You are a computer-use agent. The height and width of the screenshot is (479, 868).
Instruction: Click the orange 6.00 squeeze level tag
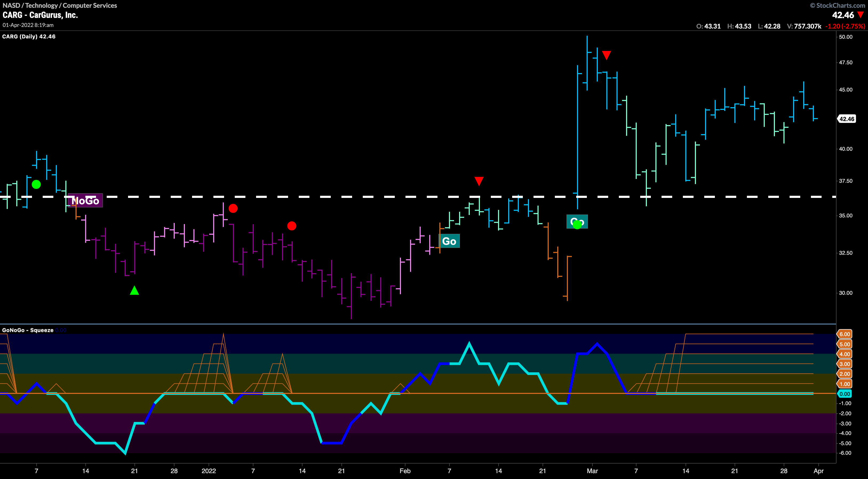[x=845, y=334]
